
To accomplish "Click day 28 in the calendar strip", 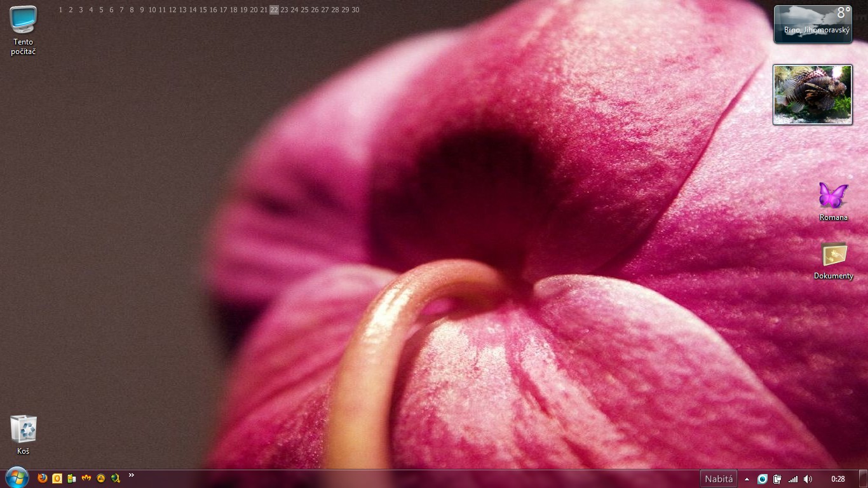I will (x=335, y=10).
